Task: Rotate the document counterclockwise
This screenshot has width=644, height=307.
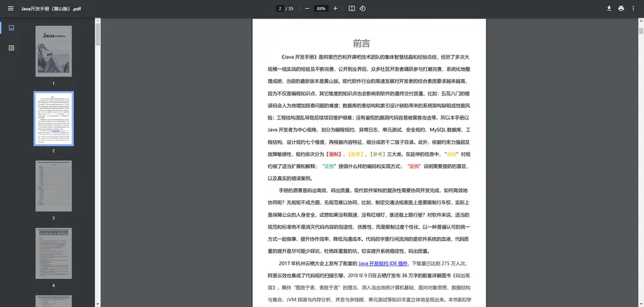Action: coord(362,8)
